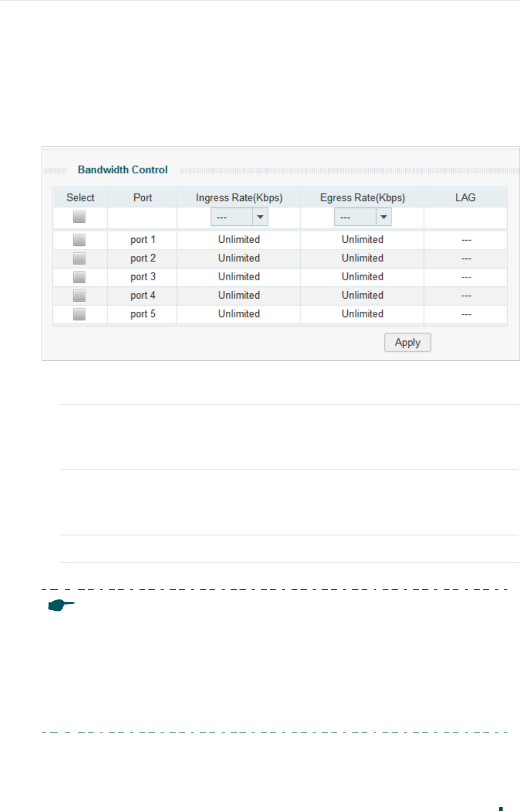
Task: Click the Bandwidth Control section title
Action: [123, 170]
